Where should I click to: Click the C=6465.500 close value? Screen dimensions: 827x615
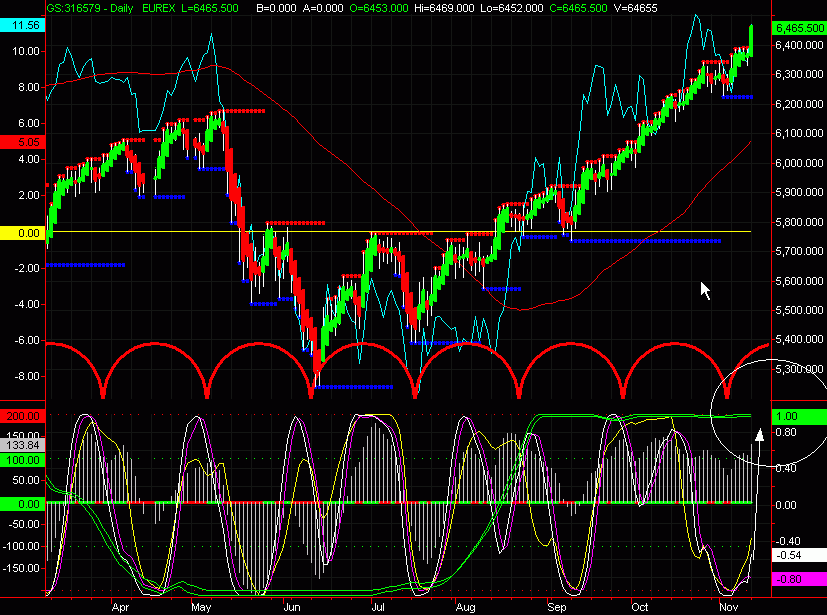click(578, 8)
